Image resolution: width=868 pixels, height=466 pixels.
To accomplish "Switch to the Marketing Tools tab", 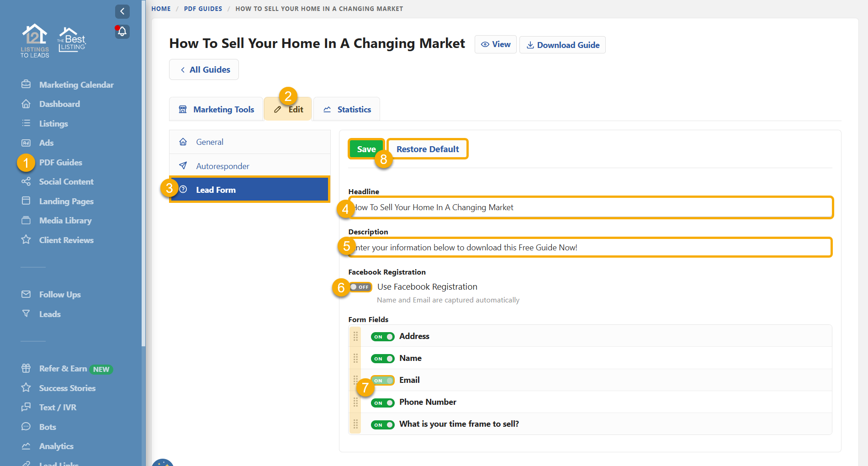I will (x=216, y=110).
